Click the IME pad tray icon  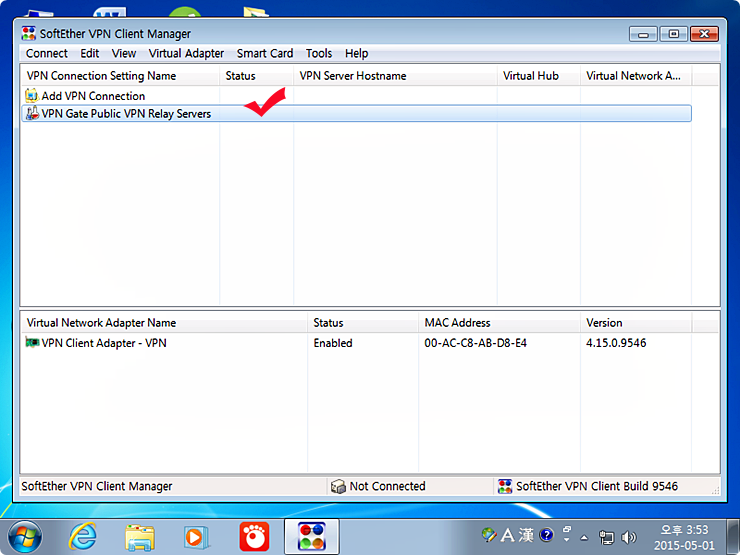click(x=489, y=535)
